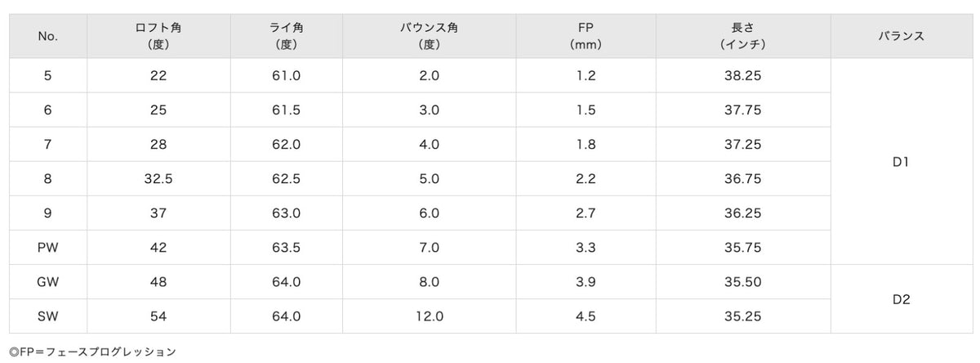Click the 12.0 bounce angle cell

(x=429, y=316)
